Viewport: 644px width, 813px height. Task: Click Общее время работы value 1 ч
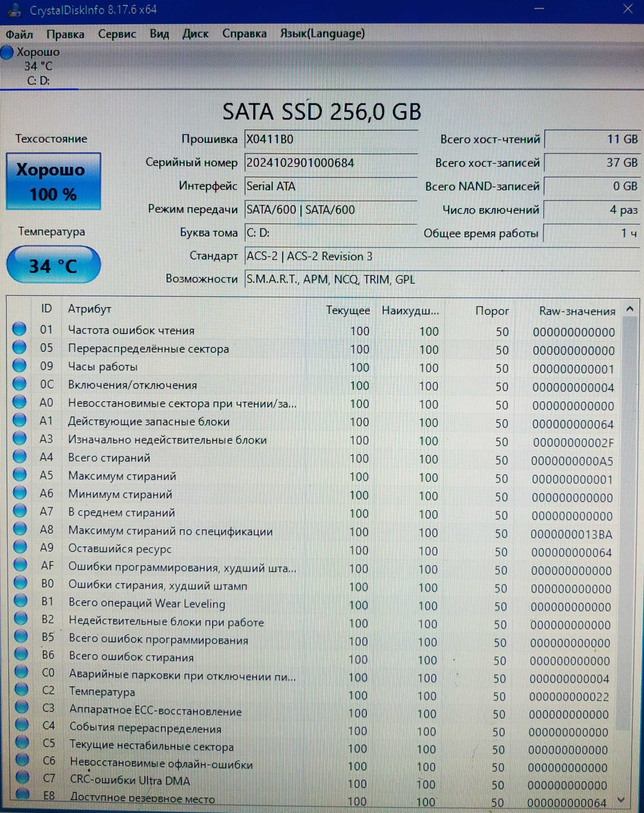(592, 233)
